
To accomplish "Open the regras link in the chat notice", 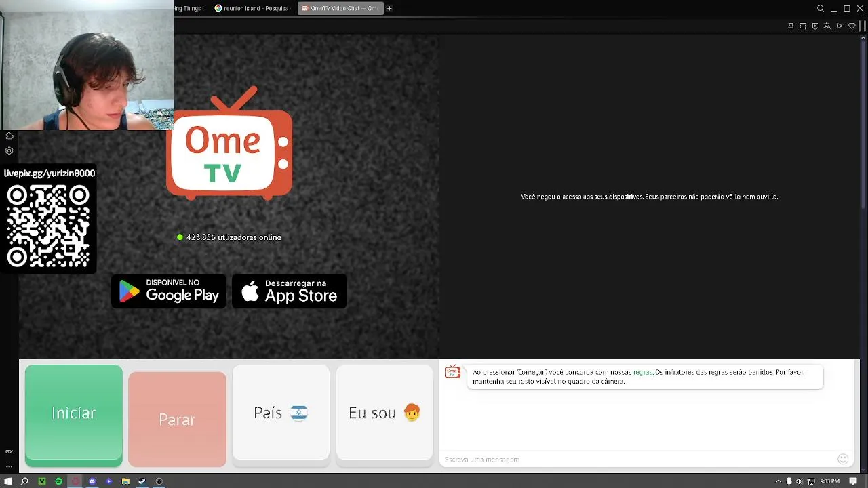I will coord(642,372).
